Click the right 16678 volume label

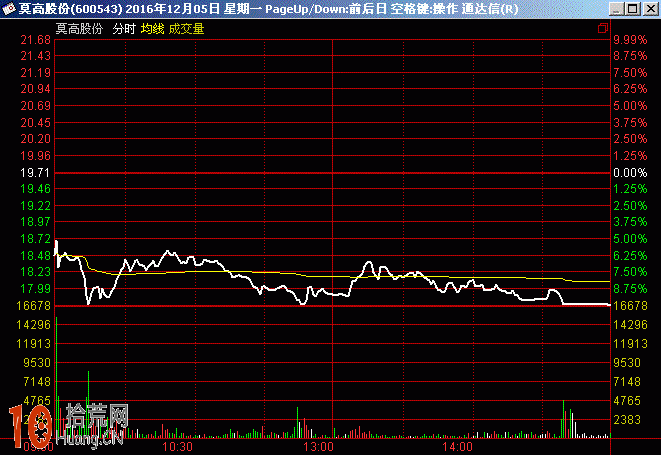630,306
